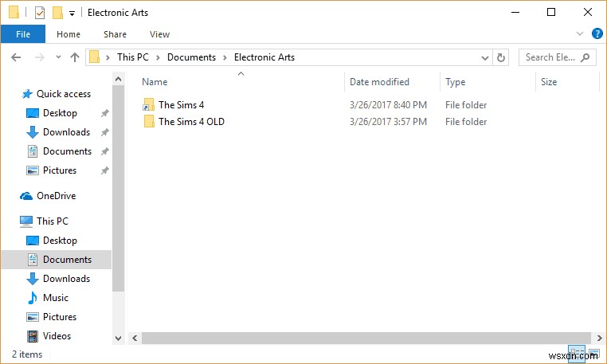Go back with the Back arrow
Image resolution: width=607 pixels, height=364 pixels.
[16, 57]
